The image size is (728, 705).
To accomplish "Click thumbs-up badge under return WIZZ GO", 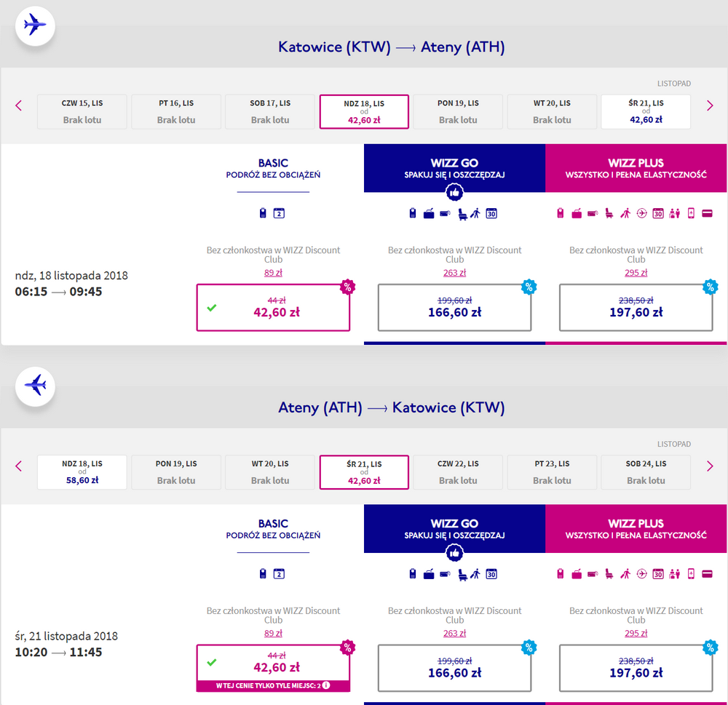I will click(454, 553).
